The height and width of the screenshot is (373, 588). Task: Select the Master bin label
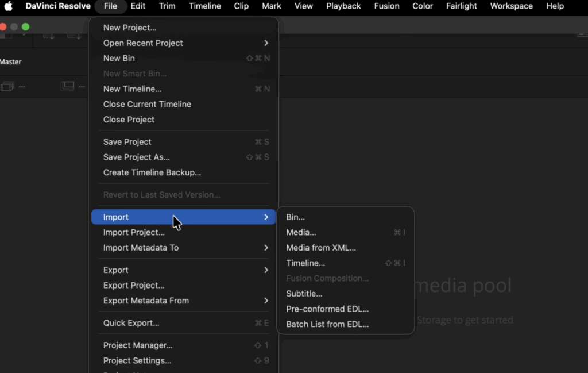point(11,62)
